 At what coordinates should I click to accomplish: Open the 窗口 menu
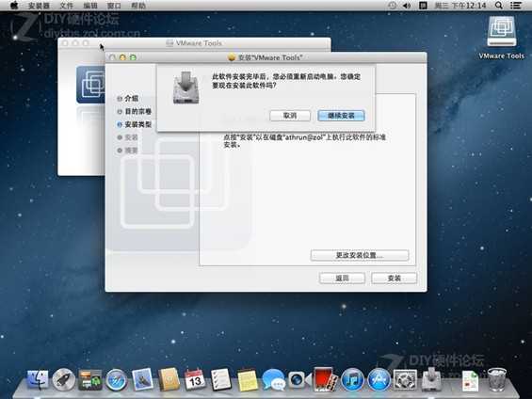114,6
